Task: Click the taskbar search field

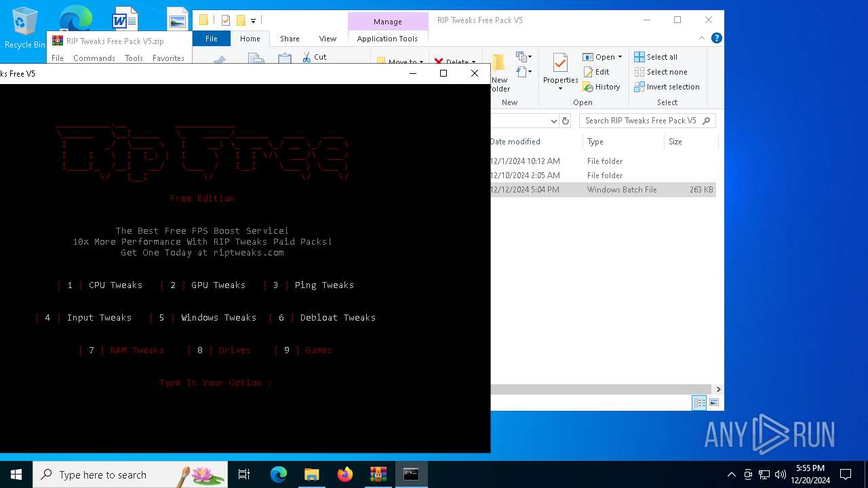Action: 130,474
